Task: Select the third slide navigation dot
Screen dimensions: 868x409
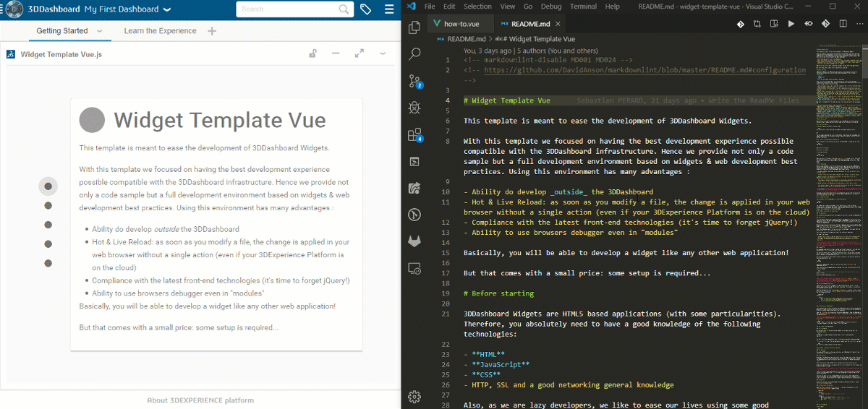Action: [x=48, y=225]
